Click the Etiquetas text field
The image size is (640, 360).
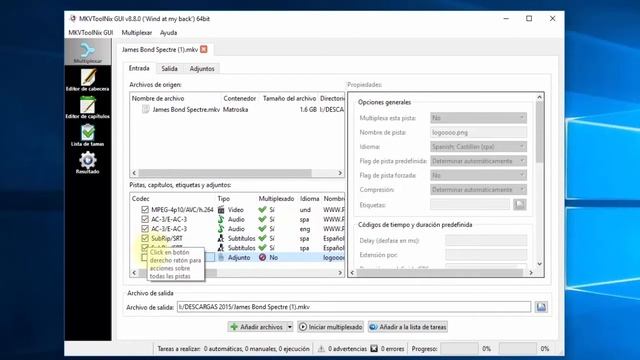coord(470,204)
